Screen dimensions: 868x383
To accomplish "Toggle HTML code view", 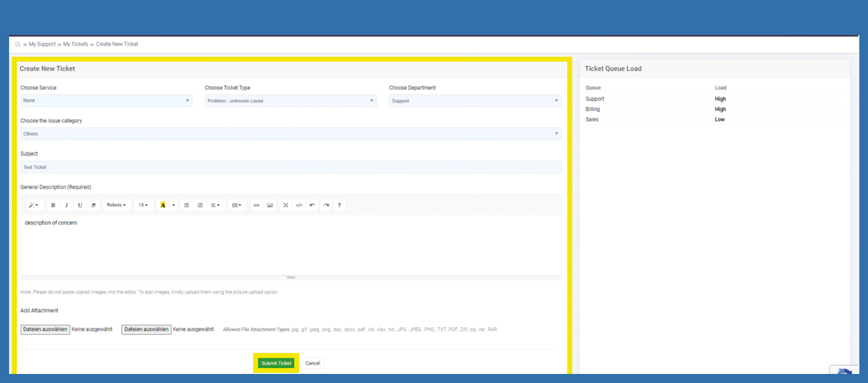I will click(299, 205).
